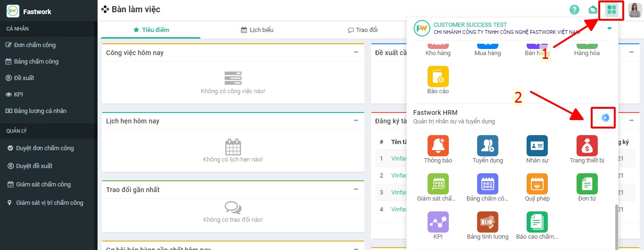Open Đơn chấm công in sidebar
Image resolution: width=644 pixels, height=250 pixels.
point(35,45)
